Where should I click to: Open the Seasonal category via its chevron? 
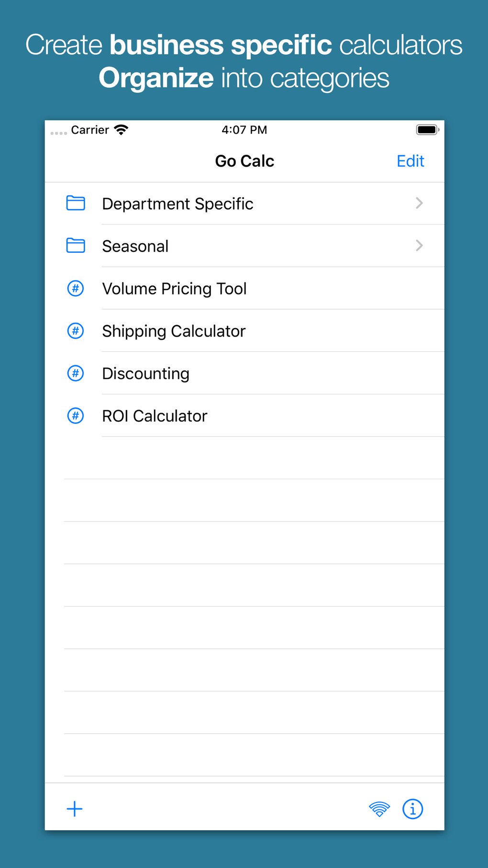pyautogui.click(x=419, y=246)
